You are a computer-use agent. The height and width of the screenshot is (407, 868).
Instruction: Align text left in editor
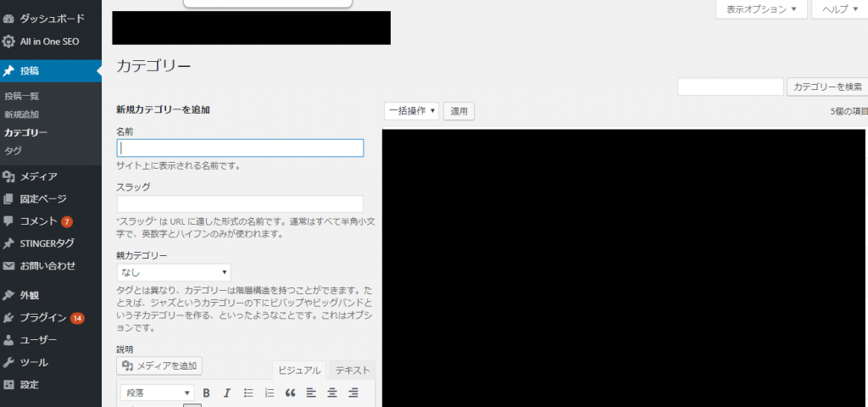click(x=311, y=393)
